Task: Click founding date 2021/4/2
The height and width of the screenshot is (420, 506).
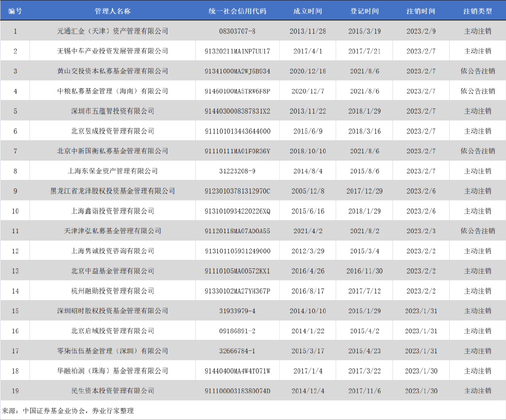Action: [307, 231]
